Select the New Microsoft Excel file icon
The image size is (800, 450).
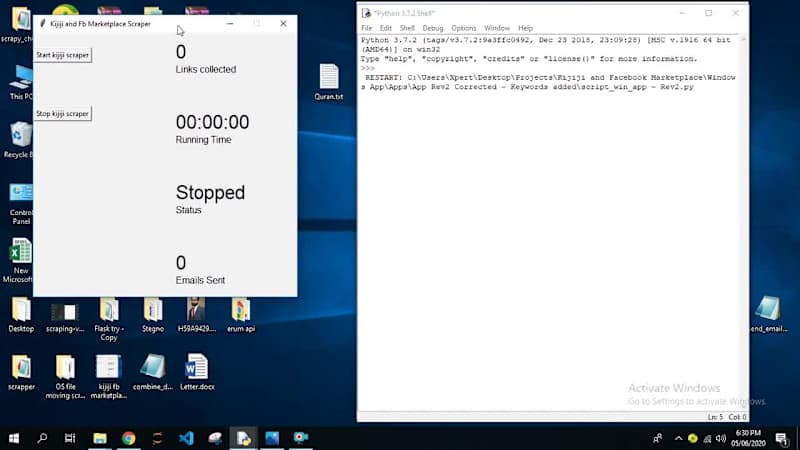click(19, 260)
